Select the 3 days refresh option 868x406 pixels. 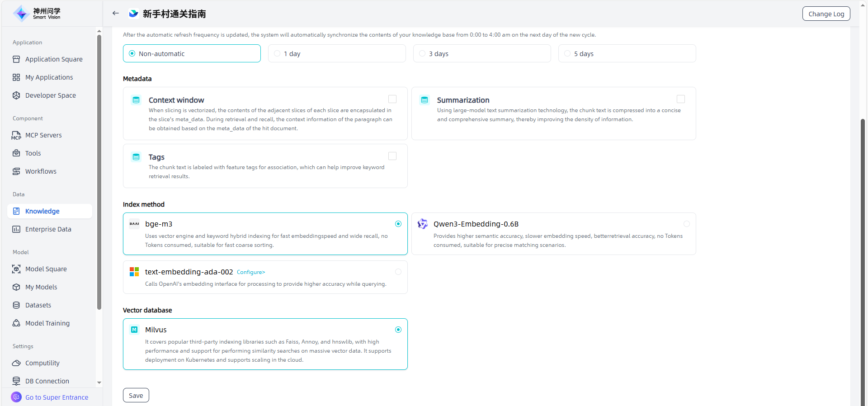422,53
